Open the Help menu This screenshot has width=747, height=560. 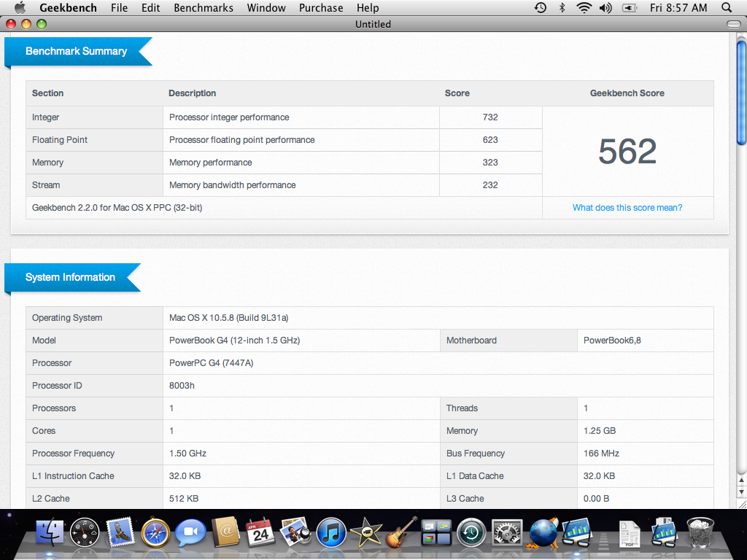[x=368, y=7]
